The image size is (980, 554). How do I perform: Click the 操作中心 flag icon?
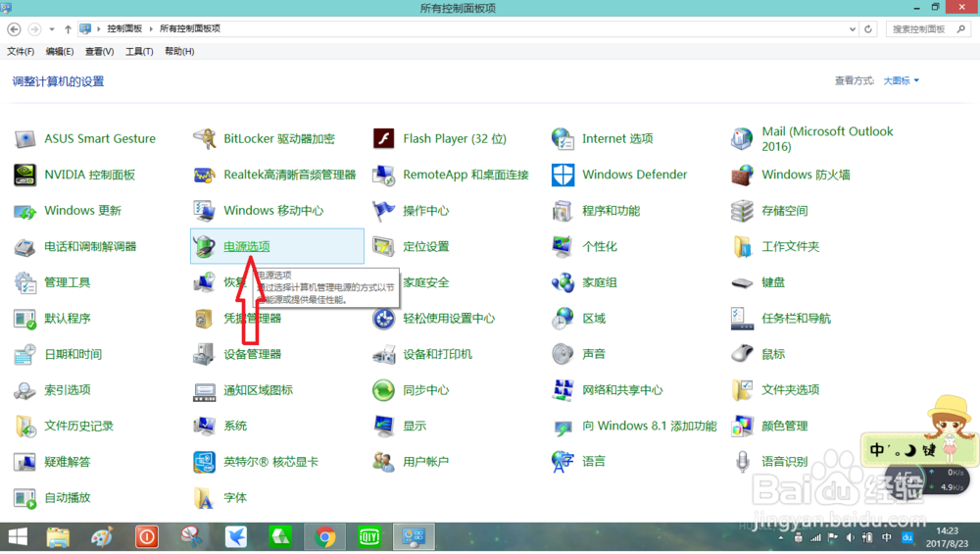[384, 212]
